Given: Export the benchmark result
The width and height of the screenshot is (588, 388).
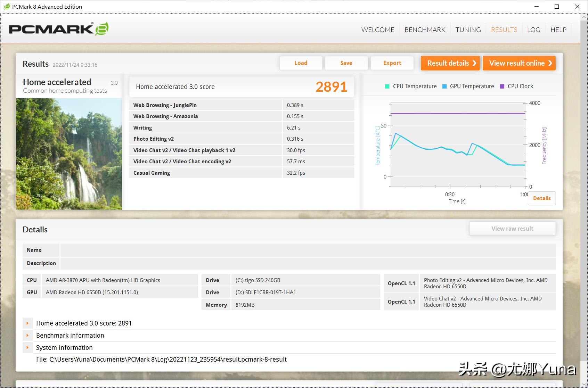Looking at the screenshot, I should (x=392, y=63).
